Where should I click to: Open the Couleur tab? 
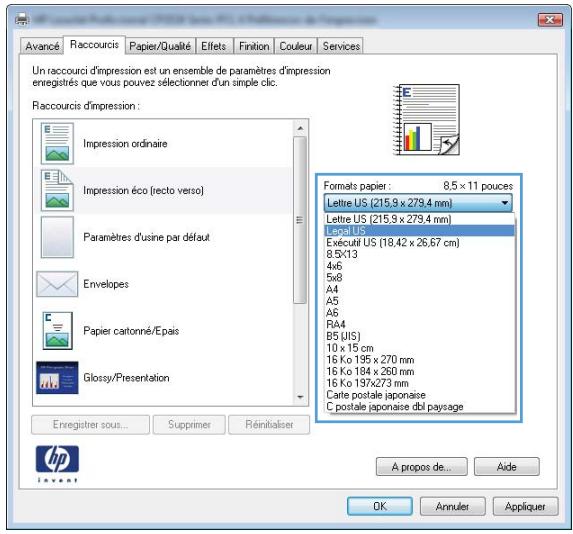(x=296, y=46)
